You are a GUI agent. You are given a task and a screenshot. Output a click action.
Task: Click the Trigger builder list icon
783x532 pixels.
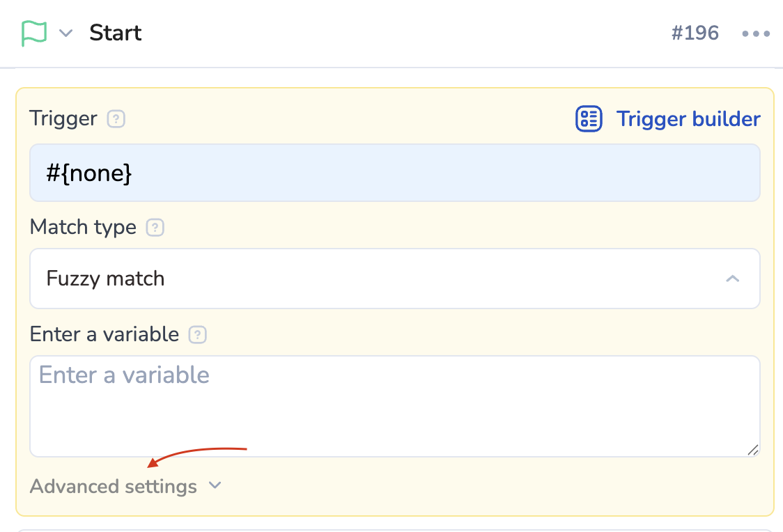coord(589,119)
